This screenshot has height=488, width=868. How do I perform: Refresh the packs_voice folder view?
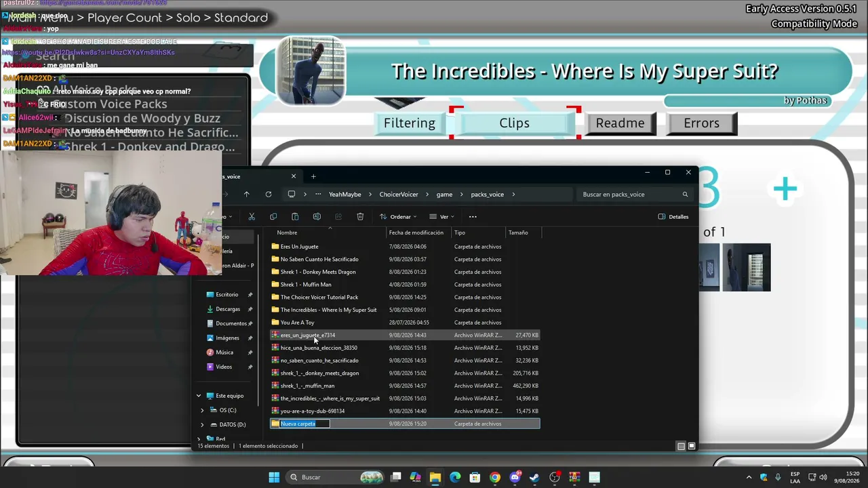point(269,195)
